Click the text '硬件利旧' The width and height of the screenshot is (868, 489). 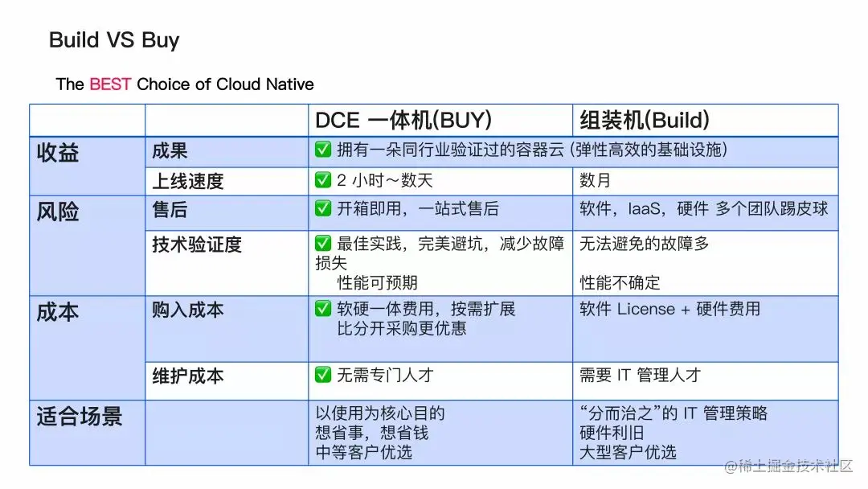point(612,433)
